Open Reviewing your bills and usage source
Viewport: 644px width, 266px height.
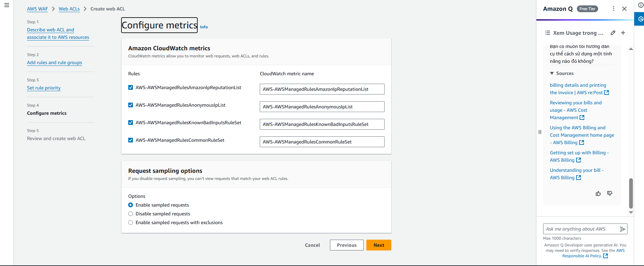[576, 110]
